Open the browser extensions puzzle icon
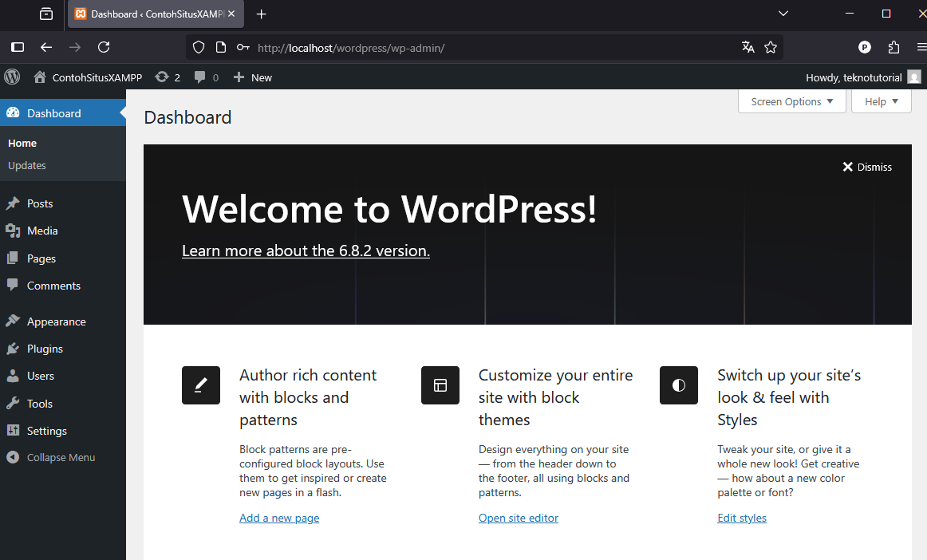Viewport: 927px width, 560px height. click(893, 47)
